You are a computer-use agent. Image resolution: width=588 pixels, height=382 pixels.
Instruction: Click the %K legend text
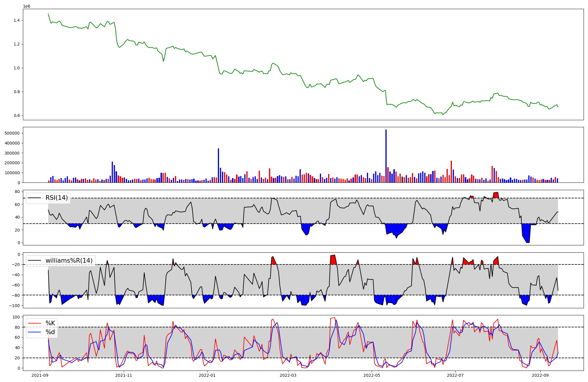pos(50,323)
